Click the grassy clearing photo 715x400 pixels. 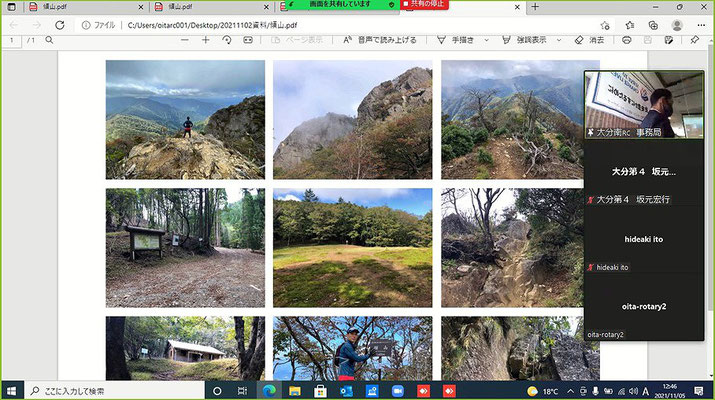click(352, 248)
